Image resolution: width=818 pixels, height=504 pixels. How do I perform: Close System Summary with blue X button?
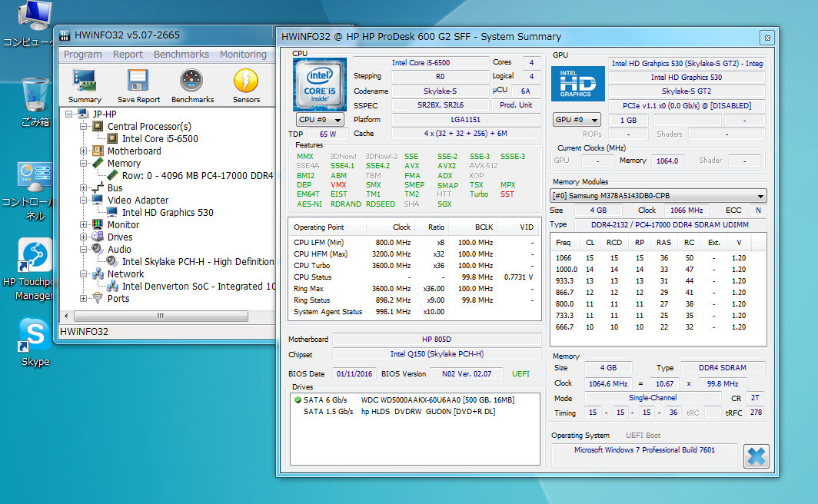click(x=756, y=456)
